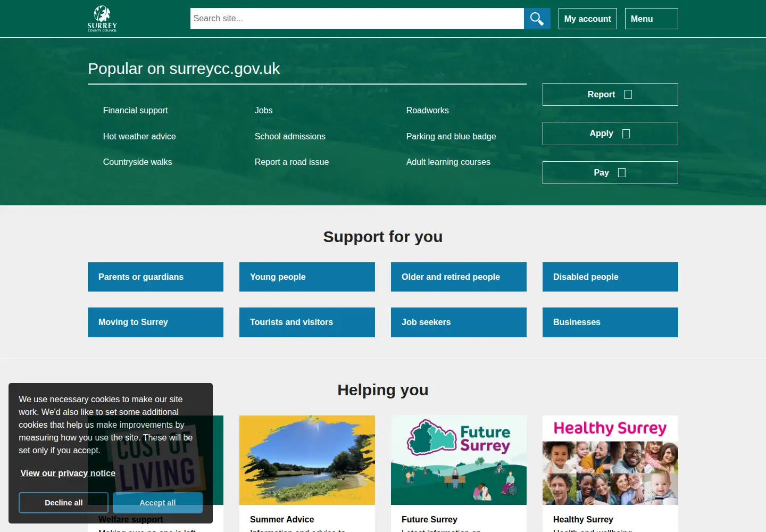Open Roadworks link
Screen dimensions: 766x532
coord(427,110)
